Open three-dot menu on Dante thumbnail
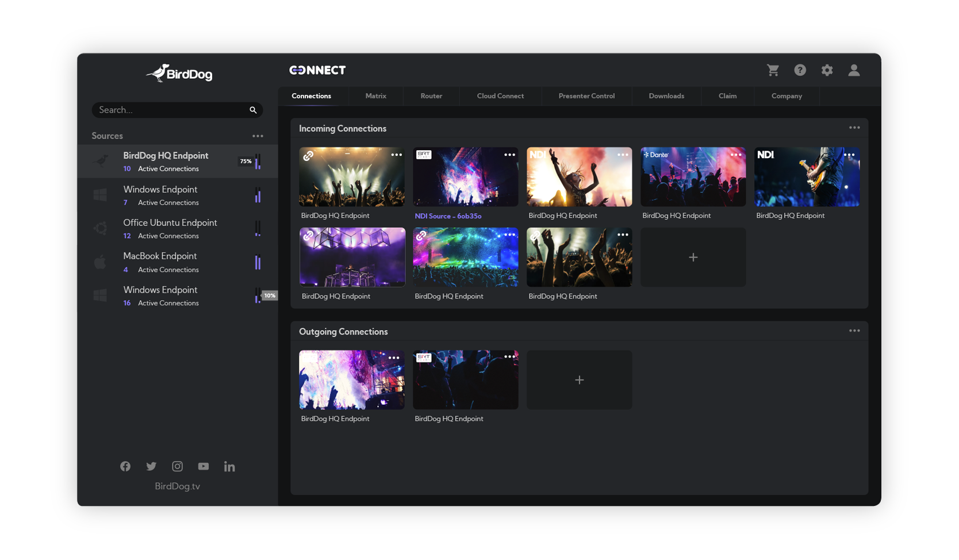 tap(736, 155)
